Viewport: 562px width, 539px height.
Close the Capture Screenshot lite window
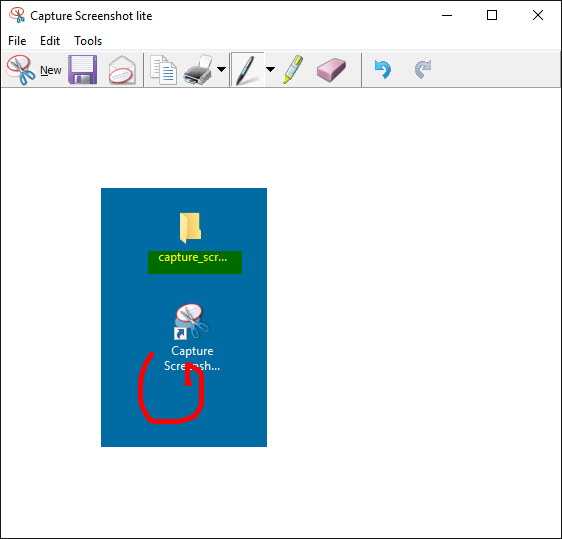538,15
